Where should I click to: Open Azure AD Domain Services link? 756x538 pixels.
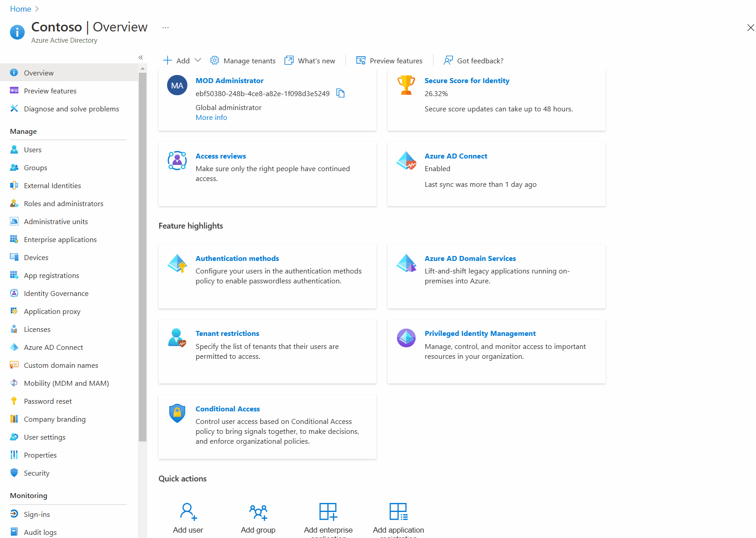click(x=470, y=259)
